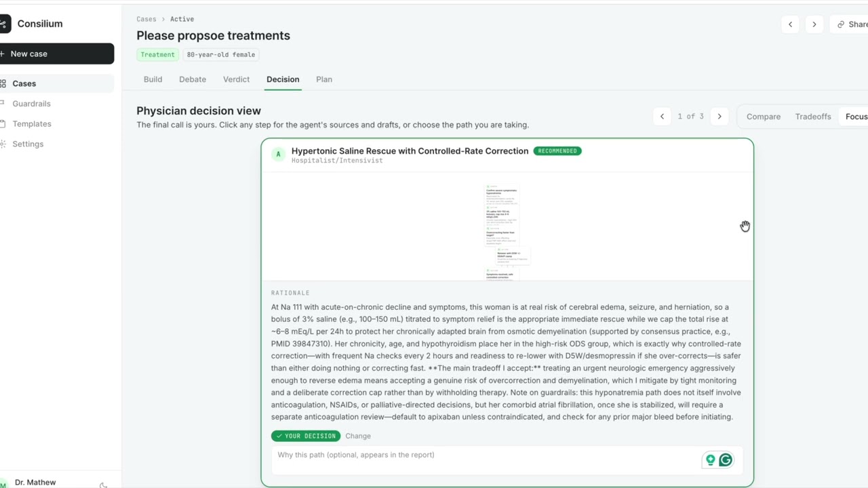Open Settings gear in sidebar
This screenshot has width=868, height=488.
3,144
